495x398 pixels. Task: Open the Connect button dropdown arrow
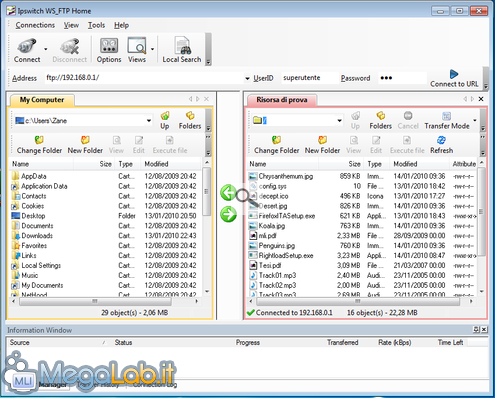point(46,49)
